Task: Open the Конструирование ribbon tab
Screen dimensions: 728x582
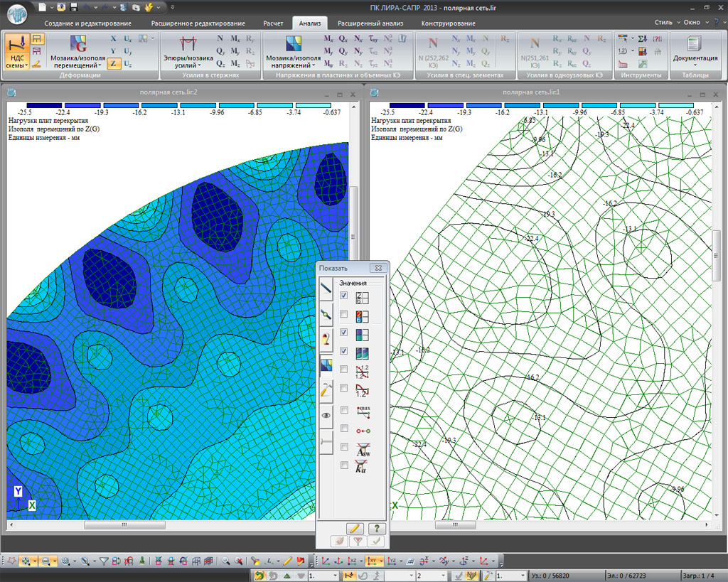Action: (x=448, y=23)
